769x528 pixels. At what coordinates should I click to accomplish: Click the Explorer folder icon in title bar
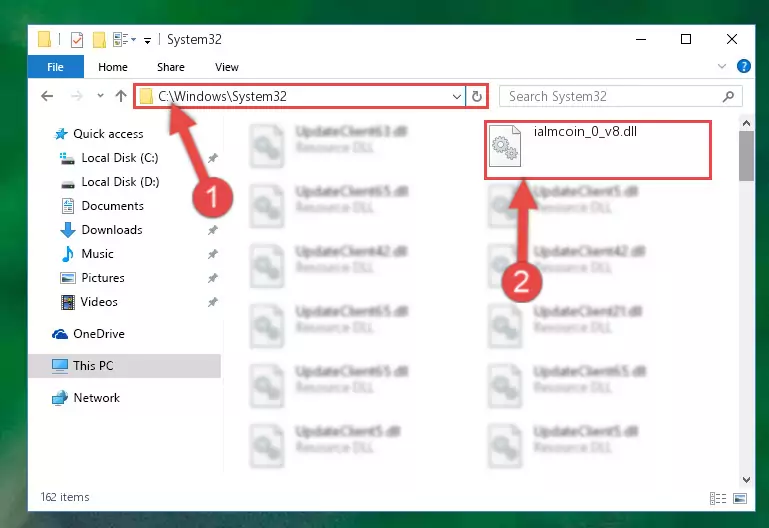pos(44,39)
